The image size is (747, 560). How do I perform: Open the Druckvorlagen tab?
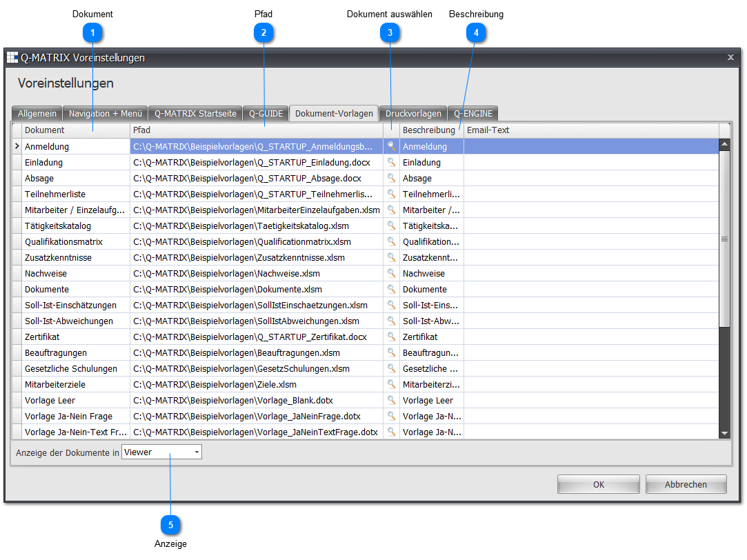(414, 113)
